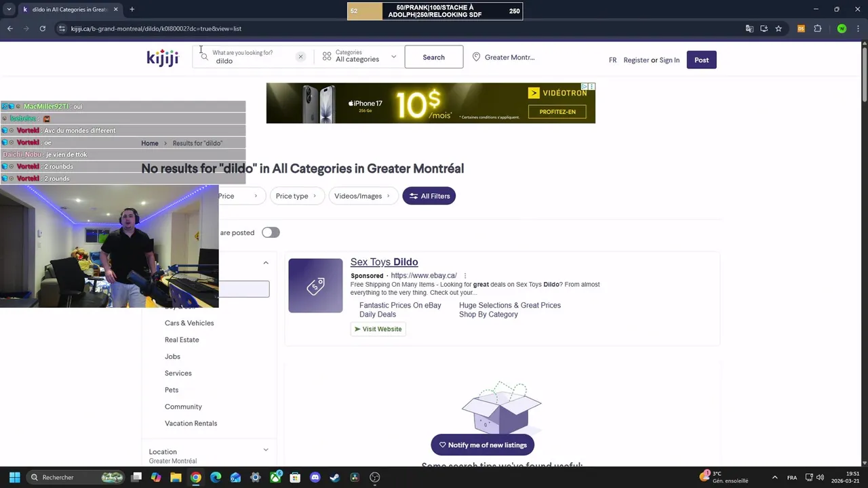
Task: Open Windows Settings gear on the taskbar
Action: 255,477
